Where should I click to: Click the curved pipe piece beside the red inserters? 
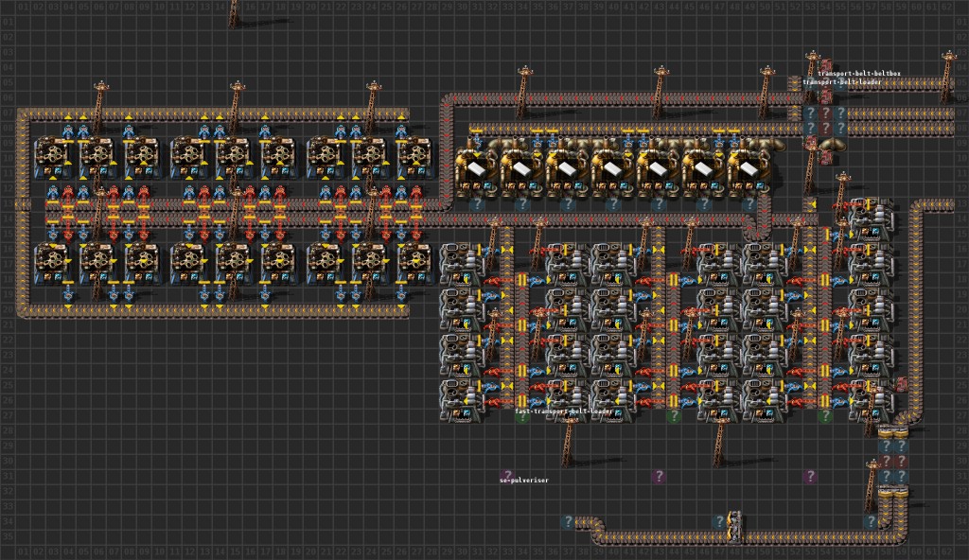(x=833, y=145)
